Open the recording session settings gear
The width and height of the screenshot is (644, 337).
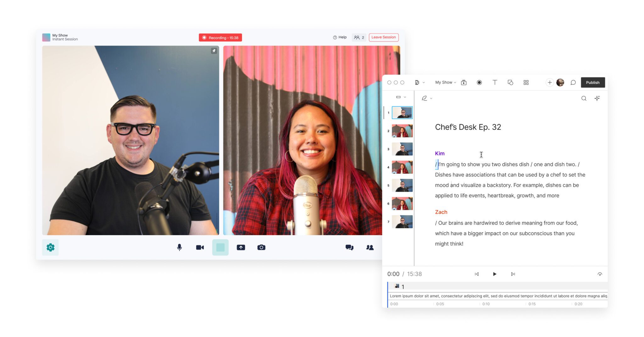point(50,247)
